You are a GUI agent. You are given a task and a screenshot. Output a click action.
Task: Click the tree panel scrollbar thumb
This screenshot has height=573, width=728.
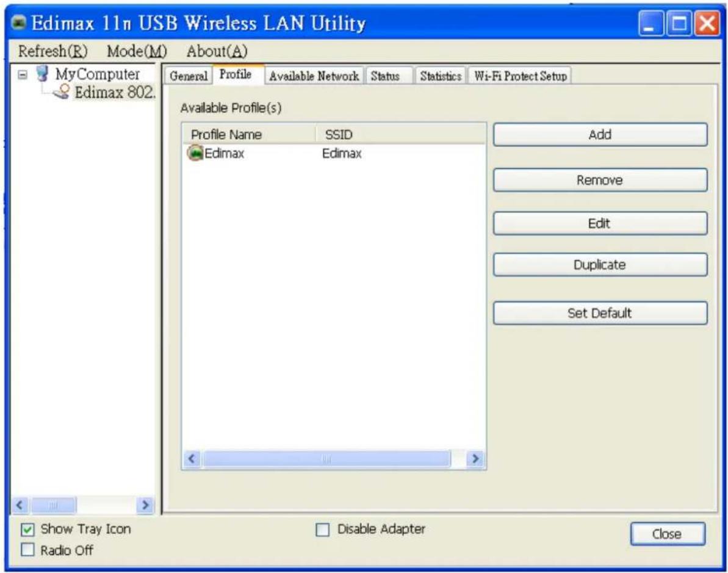53,505
